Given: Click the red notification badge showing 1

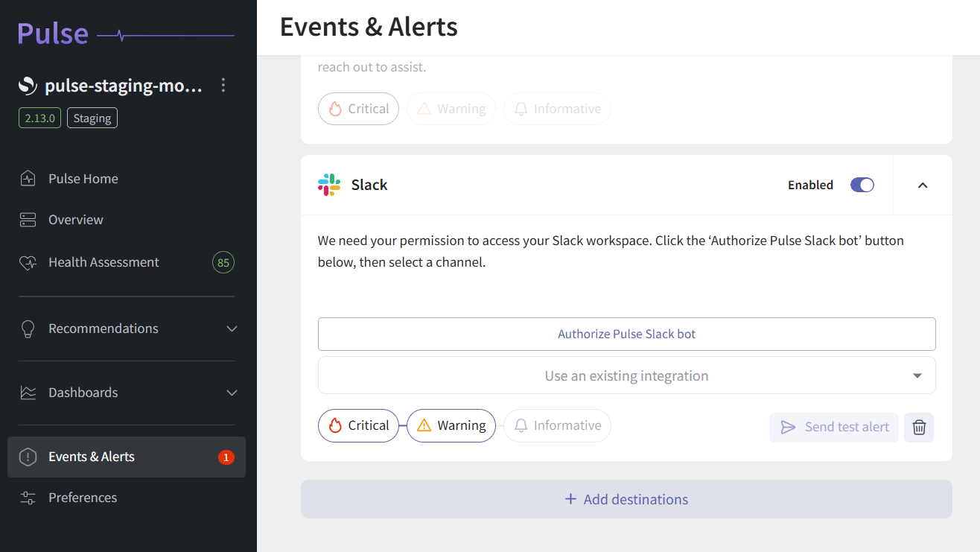Looking at the screenshot, I should (226, 457).
